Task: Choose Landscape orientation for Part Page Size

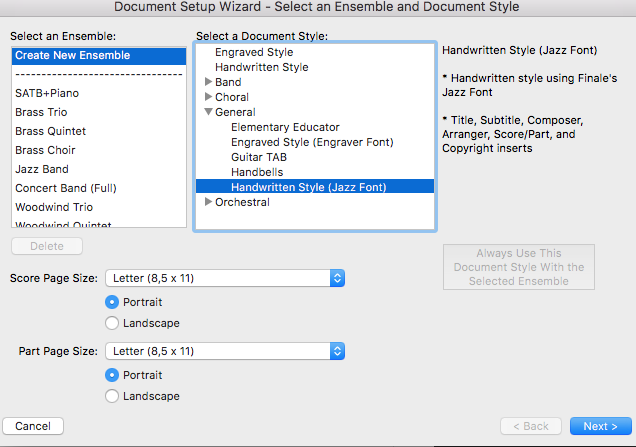Action: 112,396
